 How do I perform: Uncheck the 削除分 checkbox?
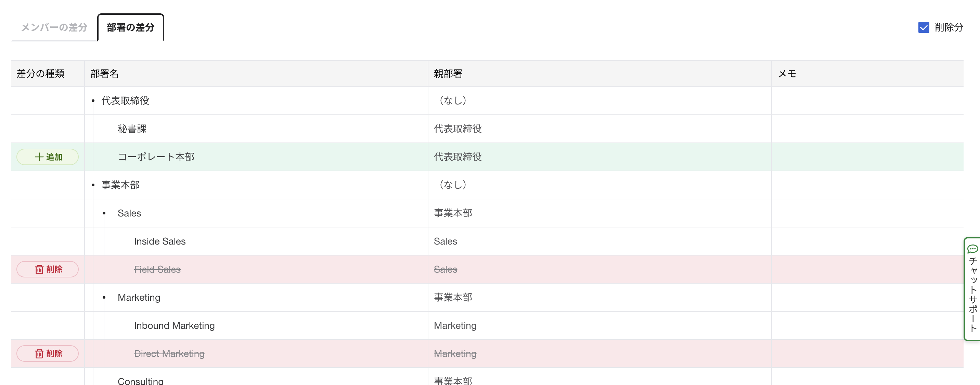tap(924, 27)
